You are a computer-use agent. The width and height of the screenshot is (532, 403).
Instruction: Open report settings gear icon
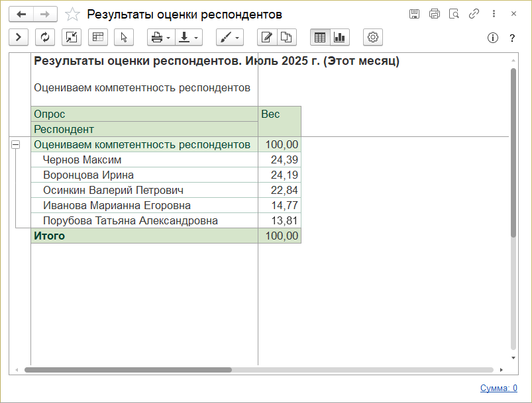coord(373,38)
